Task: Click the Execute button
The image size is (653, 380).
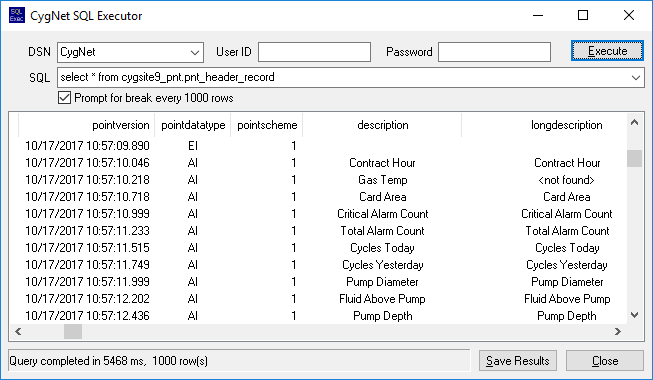Action: [x=607, y=51]
